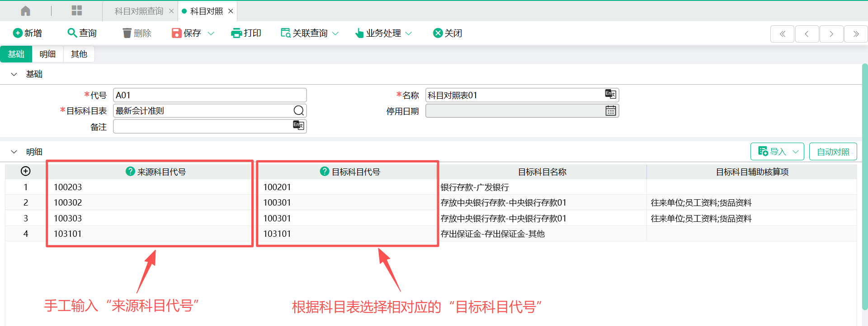Viewport: 868px width, 326px height.
Task: Open calendar picker for 停用日期
Action: pos(610,111)
